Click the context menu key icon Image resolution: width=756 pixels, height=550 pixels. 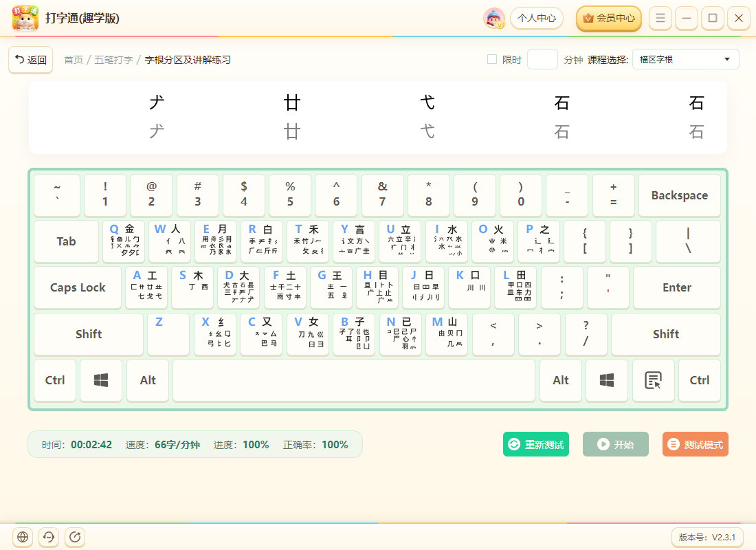coord(653,380)
